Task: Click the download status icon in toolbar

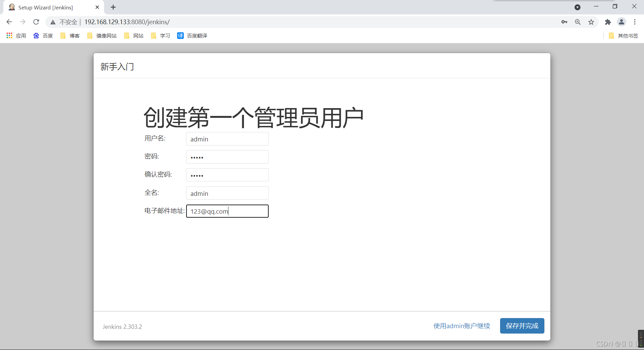Action: tap(578, 7)
